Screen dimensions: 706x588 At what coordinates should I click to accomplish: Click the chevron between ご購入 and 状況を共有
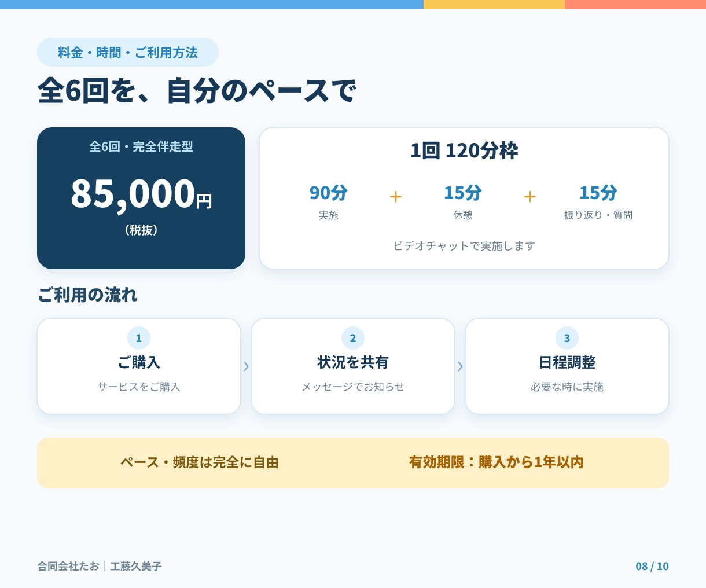pos(246,366)
